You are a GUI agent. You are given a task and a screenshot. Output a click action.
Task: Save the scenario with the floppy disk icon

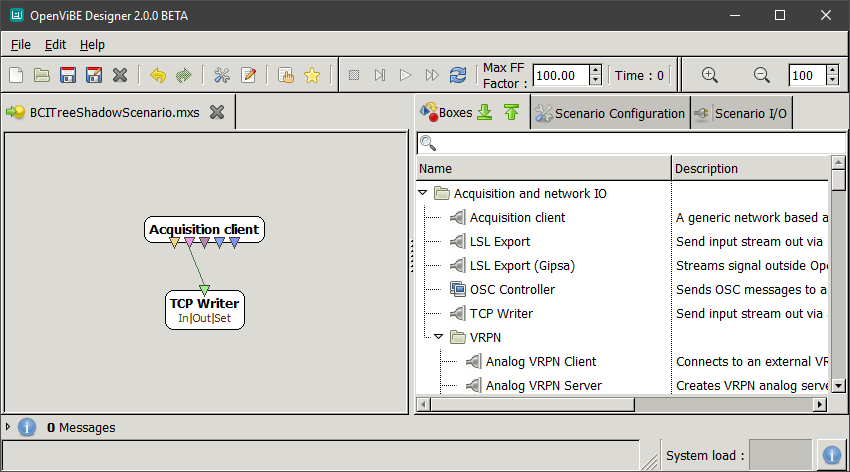68,75
